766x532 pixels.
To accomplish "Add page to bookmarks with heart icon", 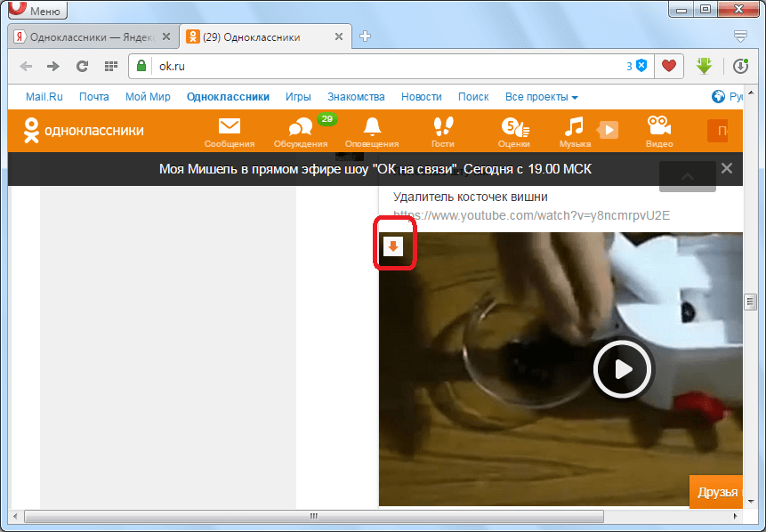I will [669, 66].
